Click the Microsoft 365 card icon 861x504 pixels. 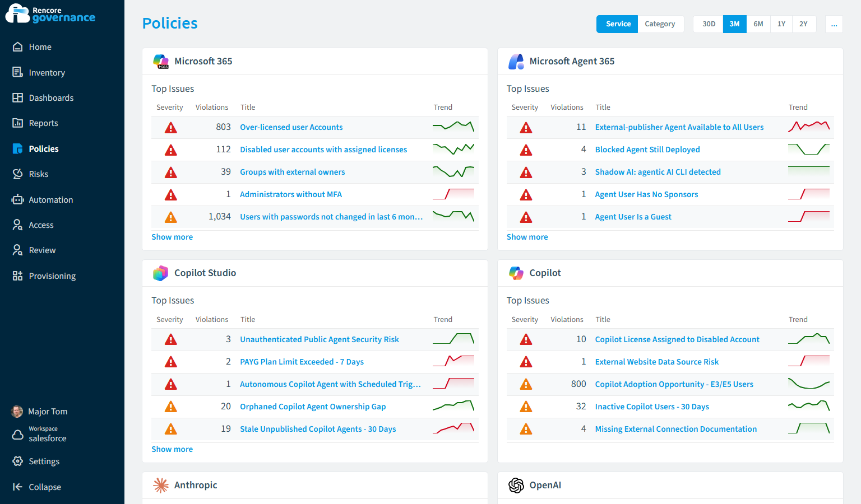[161, 62]
